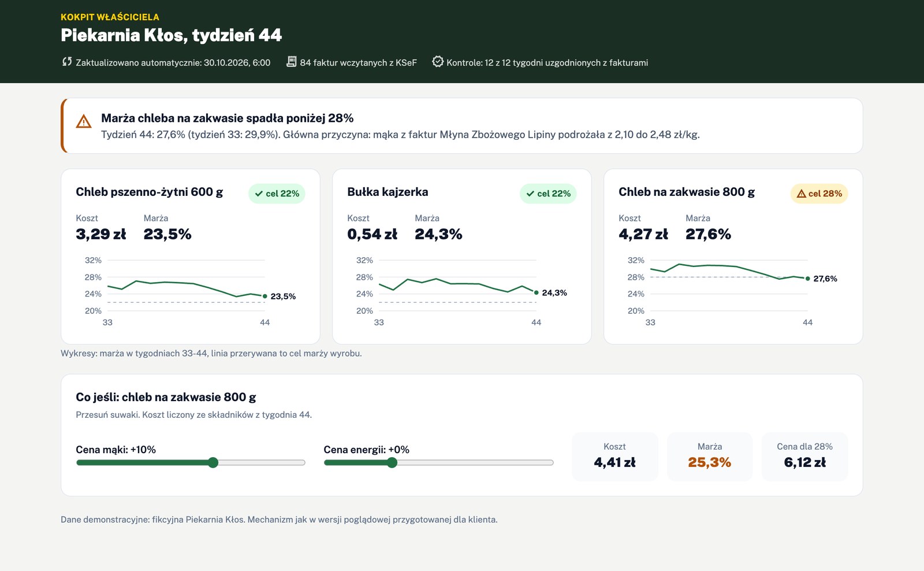The height and width of the screenshot is (571, 924).
Task: Click the Cena dla 28% value 6,12 zł
Action: pyautogui.click(x=805, y=462)
